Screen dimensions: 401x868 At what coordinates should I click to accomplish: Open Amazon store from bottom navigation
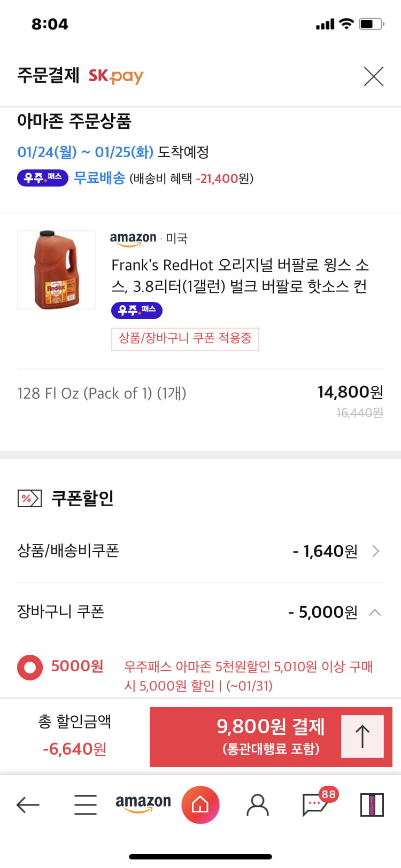143,804
